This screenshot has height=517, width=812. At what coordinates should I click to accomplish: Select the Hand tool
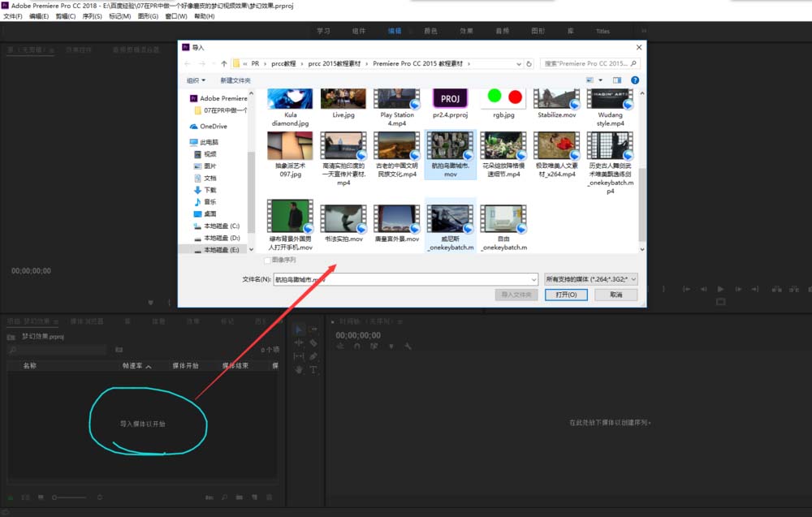pyautogui.click(x=299, y=369)
